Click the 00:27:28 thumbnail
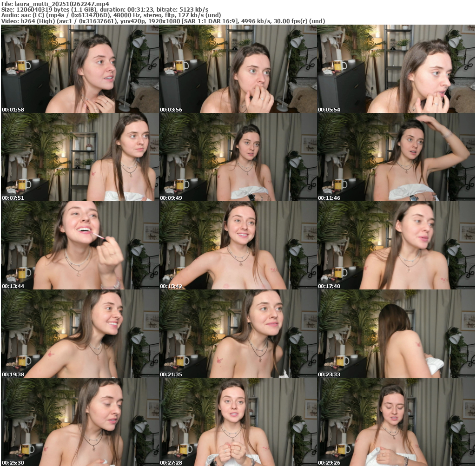Image resolution: width=476 pixels, height=466 pixels. [x=238, y=422]
